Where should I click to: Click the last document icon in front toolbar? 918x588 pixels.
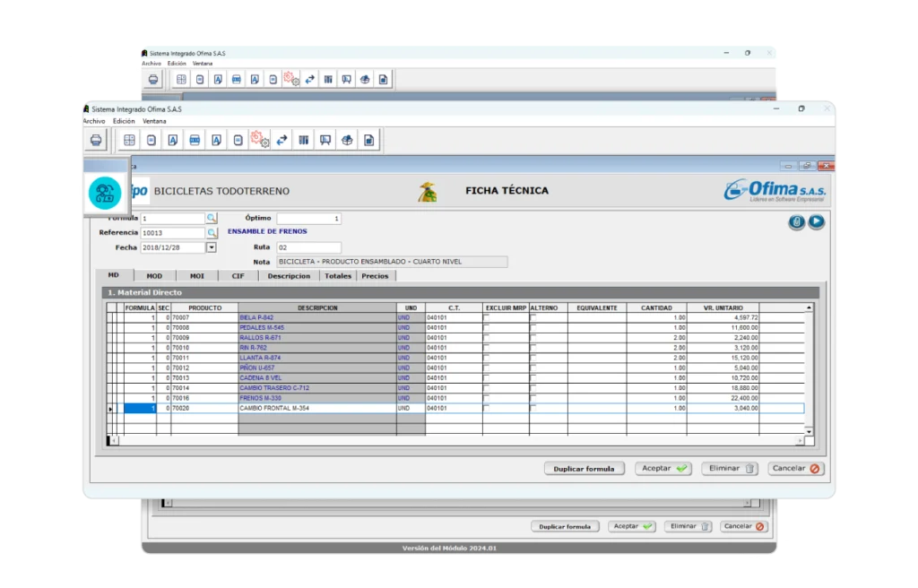pos(368,140)
